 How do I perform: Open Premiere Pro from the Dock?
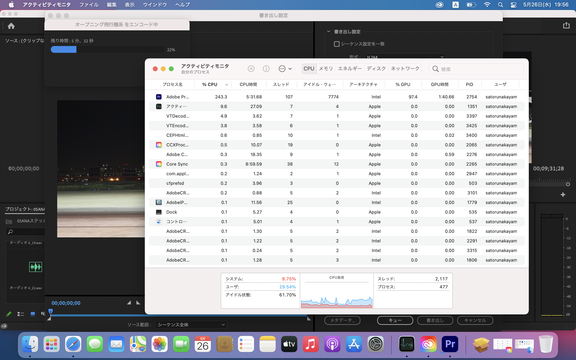click(450, 344)
